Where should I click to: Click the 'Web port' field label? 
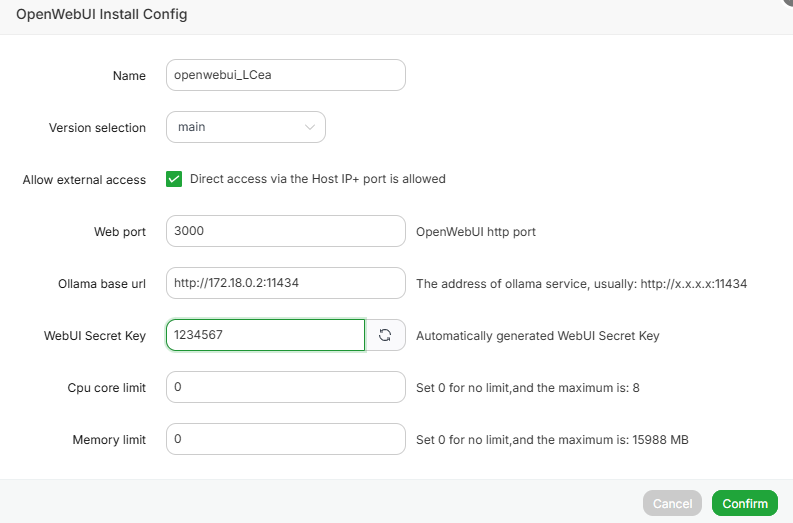[x=120, y=232]
